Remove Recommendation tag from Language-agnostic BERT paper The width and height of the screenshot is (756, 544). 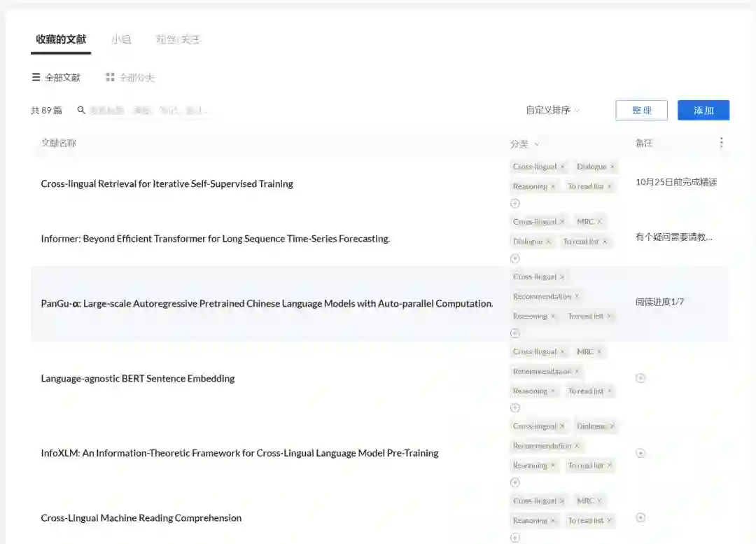[577, 371]
